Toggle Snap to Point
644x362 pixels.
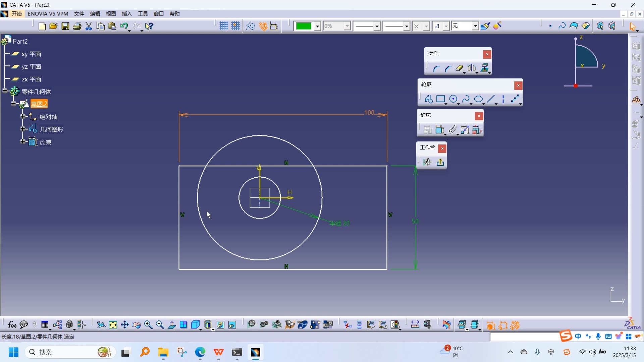pyautogui.click(x=236, y=26)
